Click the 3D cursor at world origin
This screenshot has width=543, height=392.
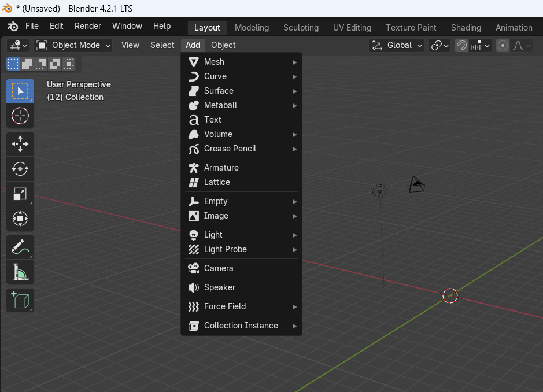[x=450, y=295]
